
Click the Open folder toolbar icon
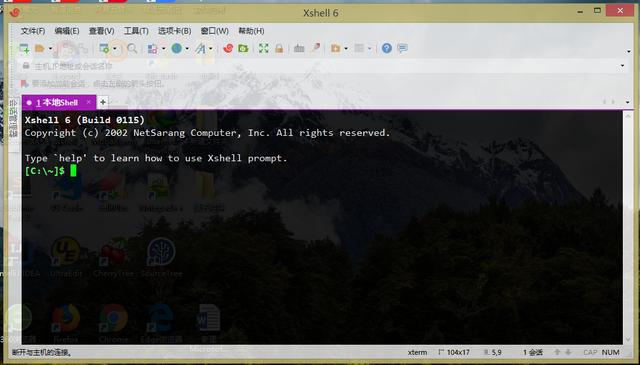[x=40, y=49]
